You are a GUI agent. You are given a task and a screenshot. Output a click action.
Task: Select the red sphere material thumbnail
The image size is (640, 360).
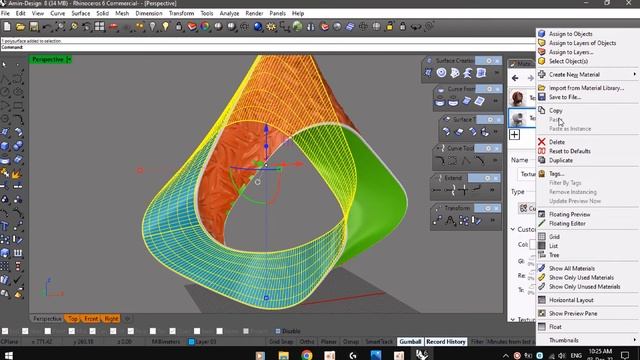[518, 98]
